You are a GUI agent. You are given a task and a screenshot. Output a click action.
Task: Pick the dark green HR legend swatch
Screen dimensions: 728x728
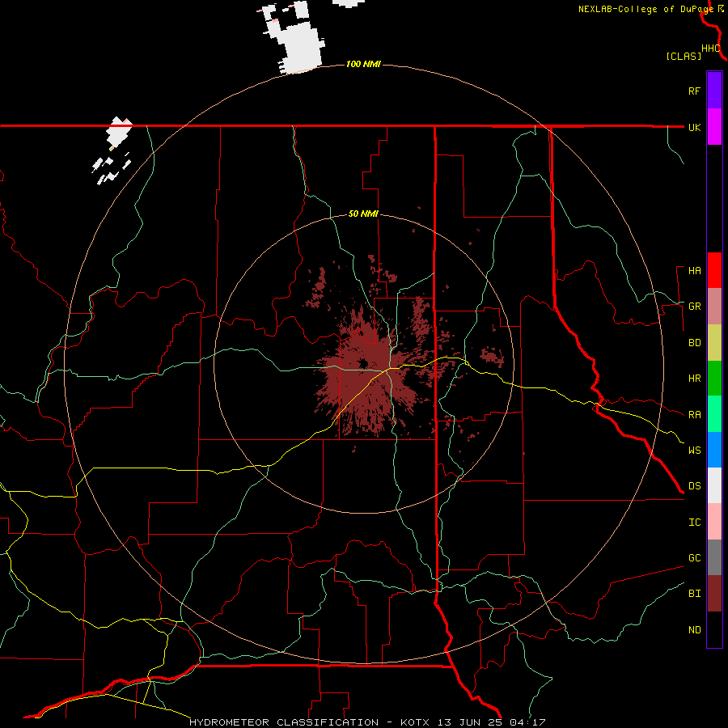[714, 379]
